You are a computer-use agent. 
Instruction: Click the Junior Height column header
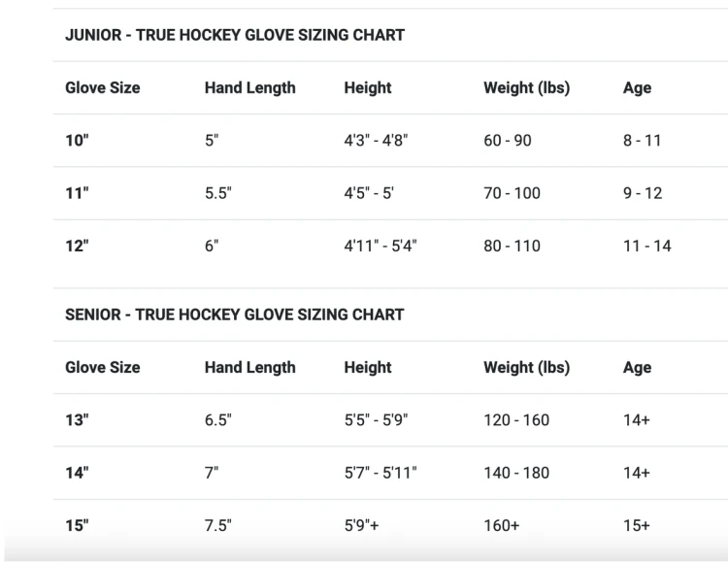point(368,87)
